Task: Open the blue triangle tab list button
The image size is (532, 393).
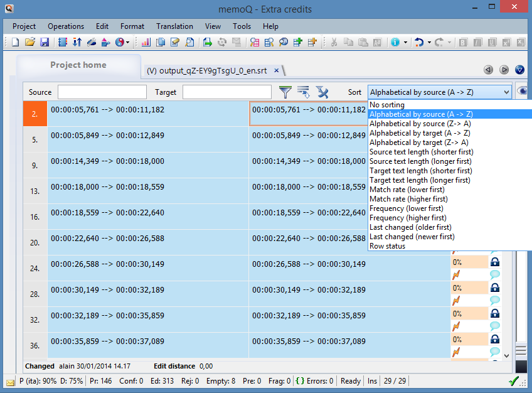Action: pyautogui.click(x=519, y=70)
